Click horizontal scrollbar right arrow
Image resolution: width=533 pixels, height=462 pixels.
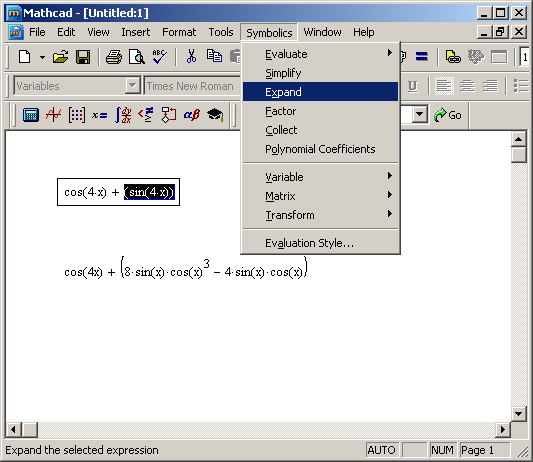(503, 430)
